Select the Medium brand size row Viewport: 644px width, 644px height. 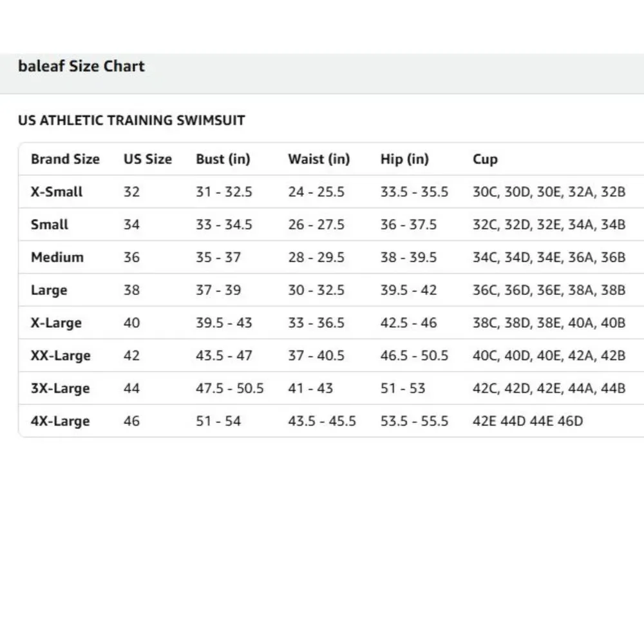(331, 257)
